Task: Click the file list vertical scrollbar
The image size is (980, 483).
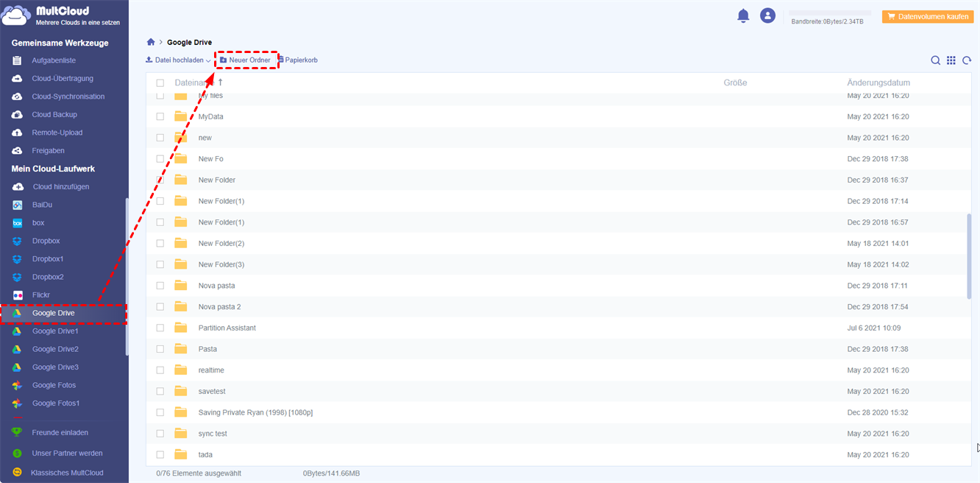Action: click(x=968, y=256)
